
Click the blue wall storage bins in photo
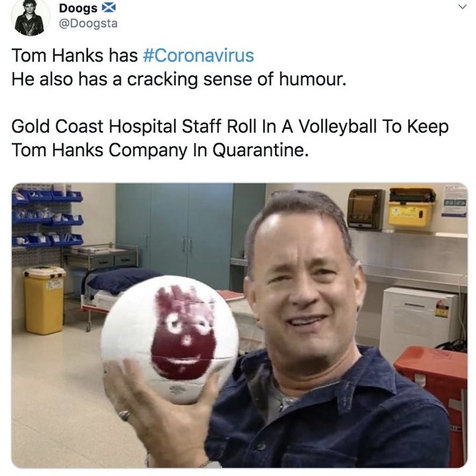[x=48, y=216]
